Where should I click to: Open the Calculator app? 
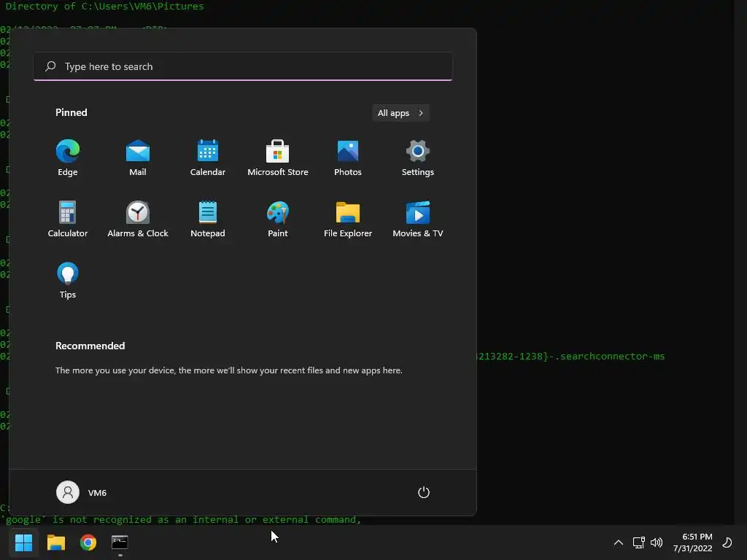pyautogui.click(x=68, y=219)
